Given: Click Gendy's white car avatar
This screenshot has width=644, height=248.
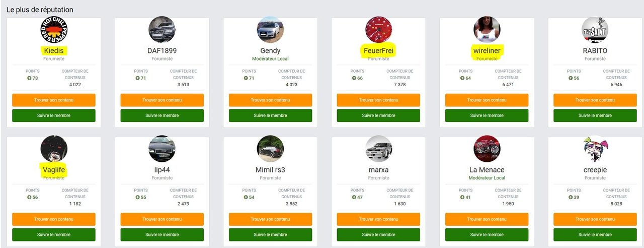Looking at the screenshot, I should tap(270, 29).
